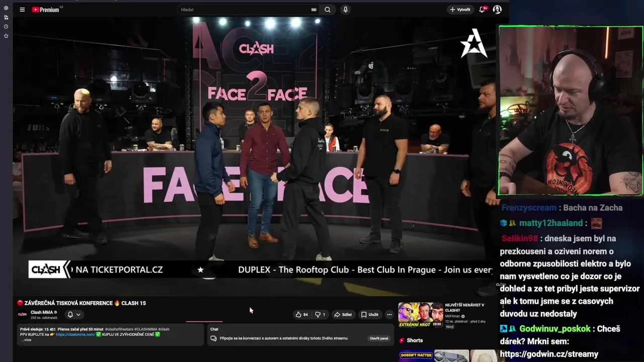Click the Clash MMA channel avatar
The width and height of the screenshot is (644, 362).
point(22,314)
